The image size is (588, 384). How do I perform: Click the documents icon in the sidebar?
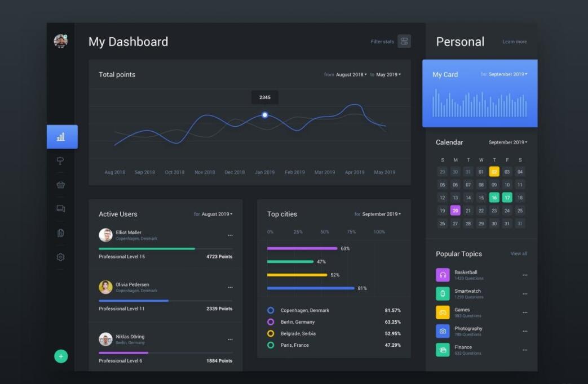(x=60, y=233)
